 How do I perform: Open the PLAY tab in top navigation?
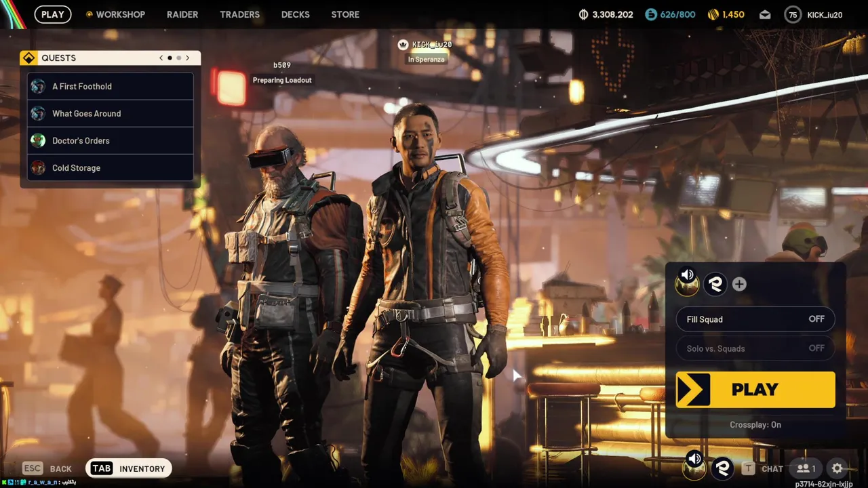pyautogui.click(x=53, y=14)
